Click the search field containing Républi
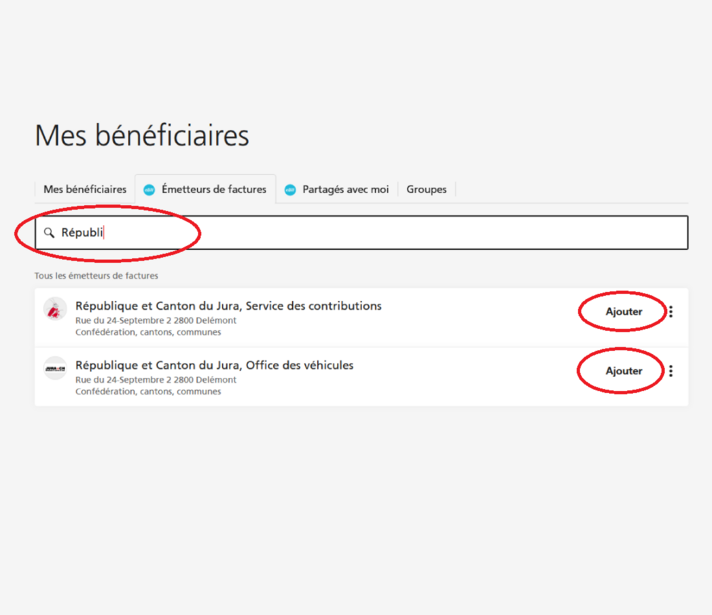The width and height of the screenshot is (712, 615). click(361, 233)
